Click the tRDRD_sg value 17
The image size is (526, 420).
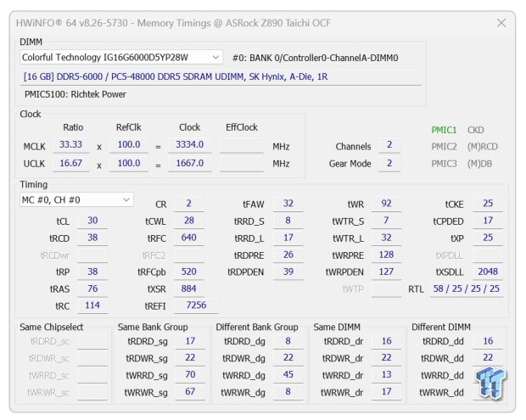coord(190,341)
